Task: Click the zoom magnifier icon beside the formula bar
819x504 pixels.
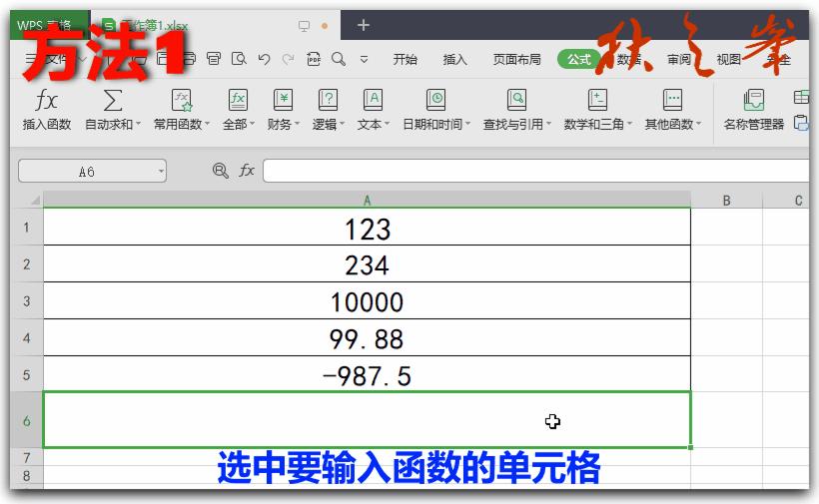Action: pyautogui.click(x=221, y=171)
